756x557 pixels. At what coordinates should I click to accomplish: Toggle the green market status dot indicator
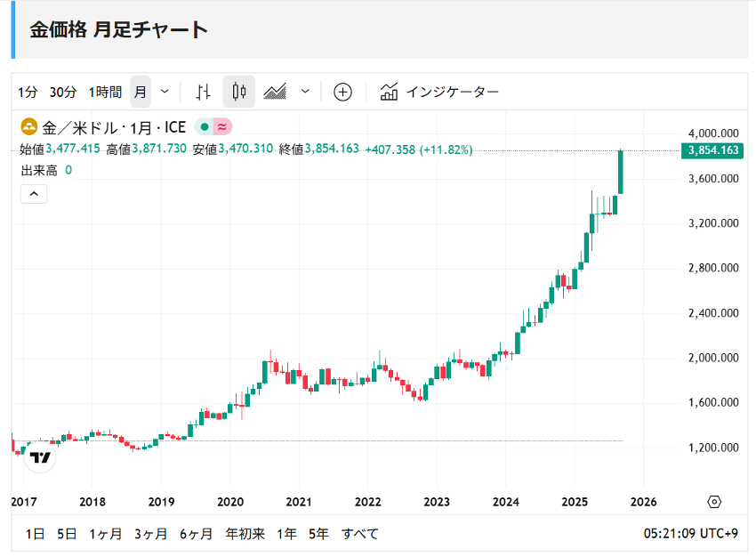click(204, 127)
